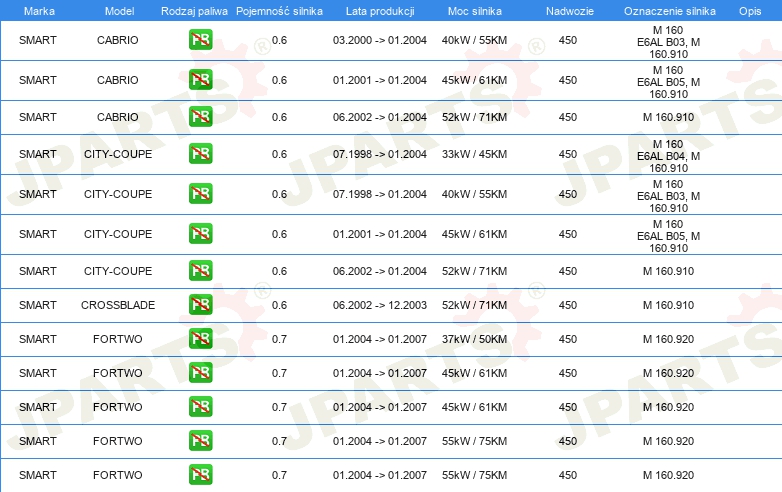Screen dimensions: 782x492
Task: Click the petrol icon for CITY-COUPE 52kW / 71KM
Action: point(200,271)
